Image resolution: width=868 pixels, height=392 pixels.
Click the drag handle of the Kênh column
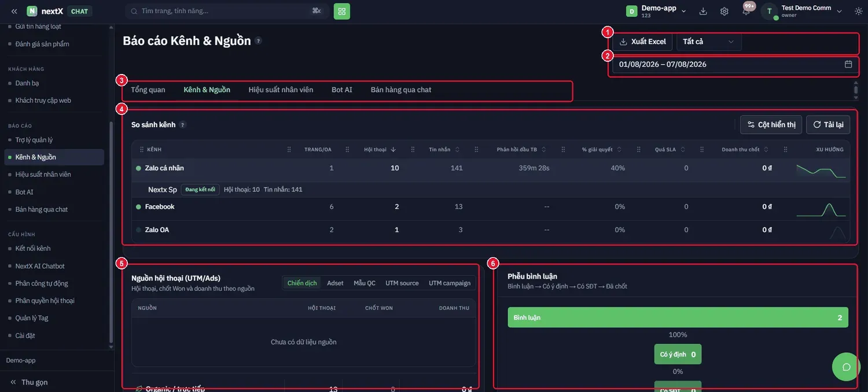pos(142,149)
